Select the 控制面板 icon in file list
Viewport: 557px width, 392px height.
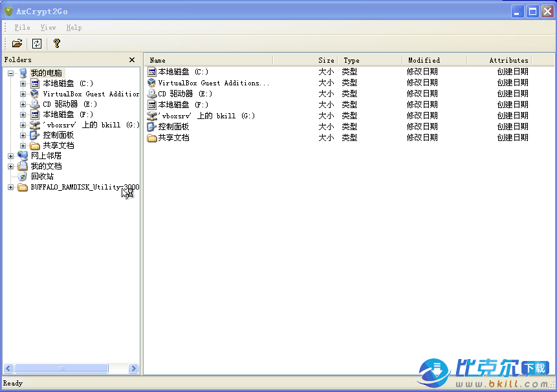tap(152, 127)
